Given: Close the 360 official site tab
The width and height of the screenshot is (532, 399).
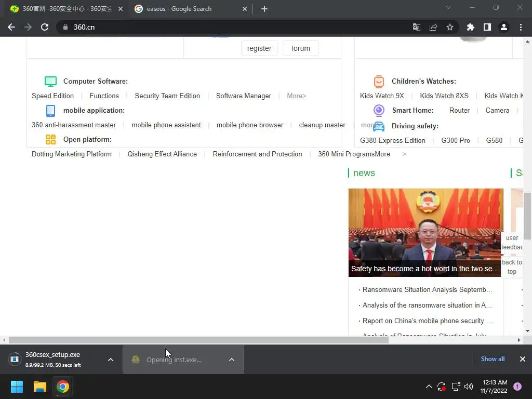Looking at the screenshot, I should [x=121, y=9].
